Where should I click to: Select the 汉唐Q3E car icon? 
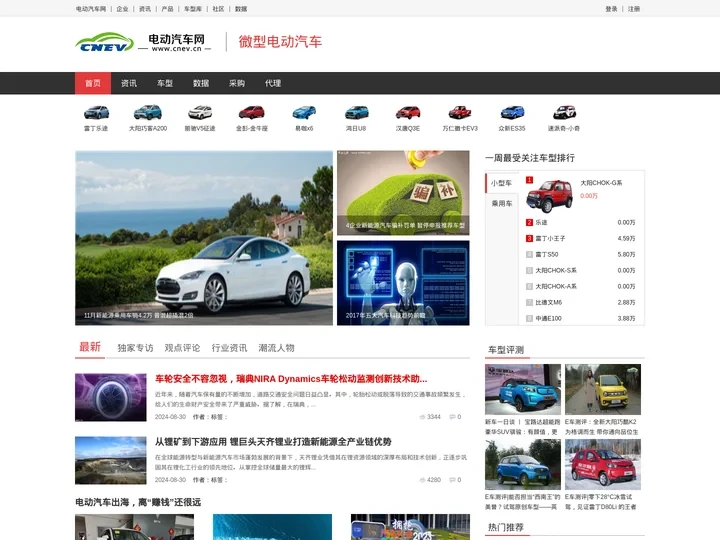click(x=408, y=112)
